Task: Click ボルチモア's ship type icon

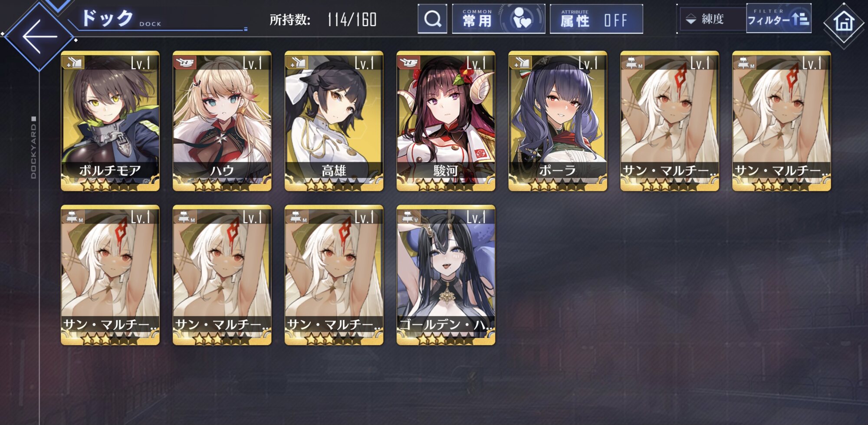Action: [74, 63]
